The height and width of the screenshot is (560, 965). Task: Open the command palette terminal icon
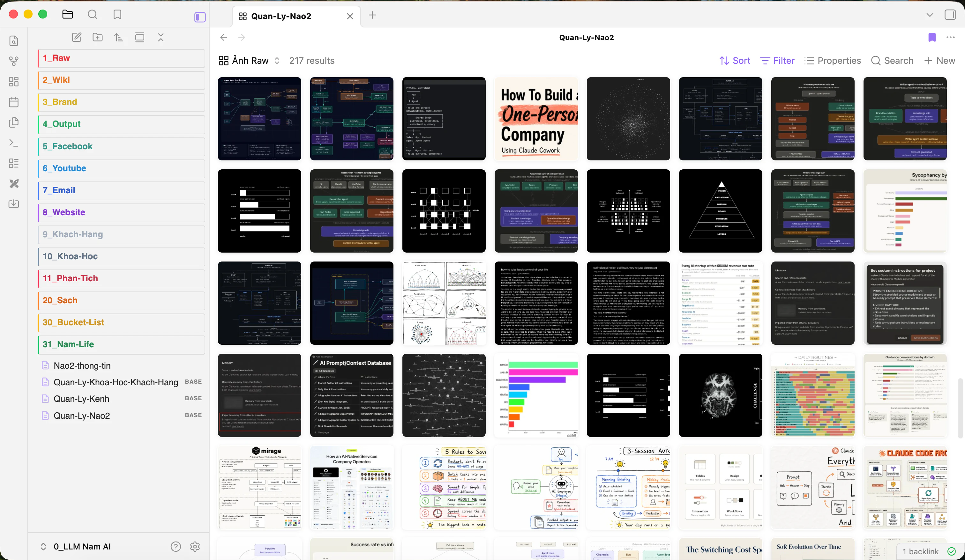coord(14,143)
